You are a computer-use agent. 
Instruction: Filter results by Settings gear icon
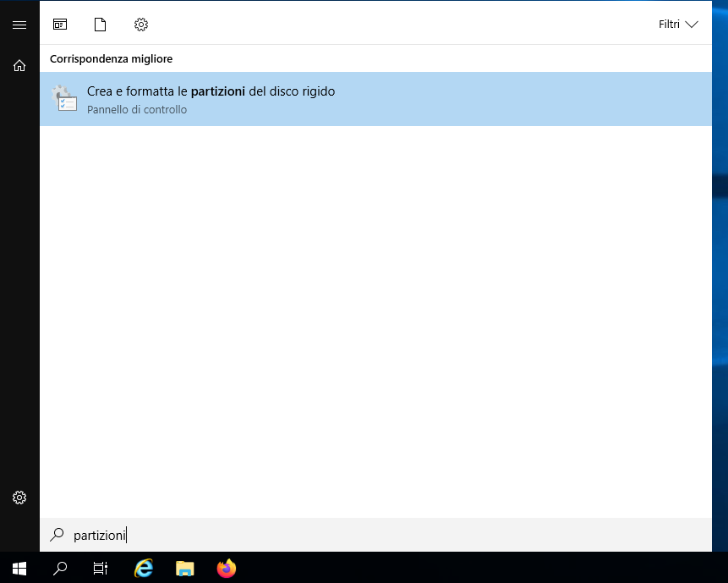point(141,25)
